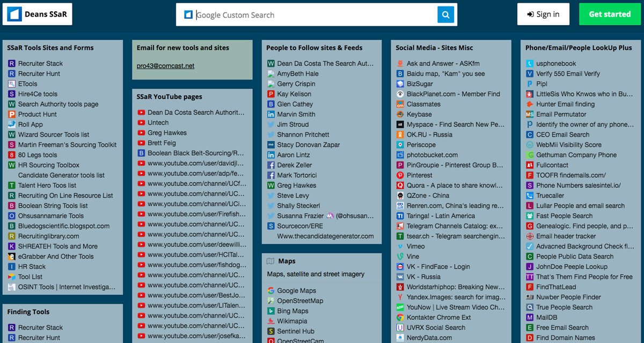Open WebMii Visibility Score link

(569, 145)
